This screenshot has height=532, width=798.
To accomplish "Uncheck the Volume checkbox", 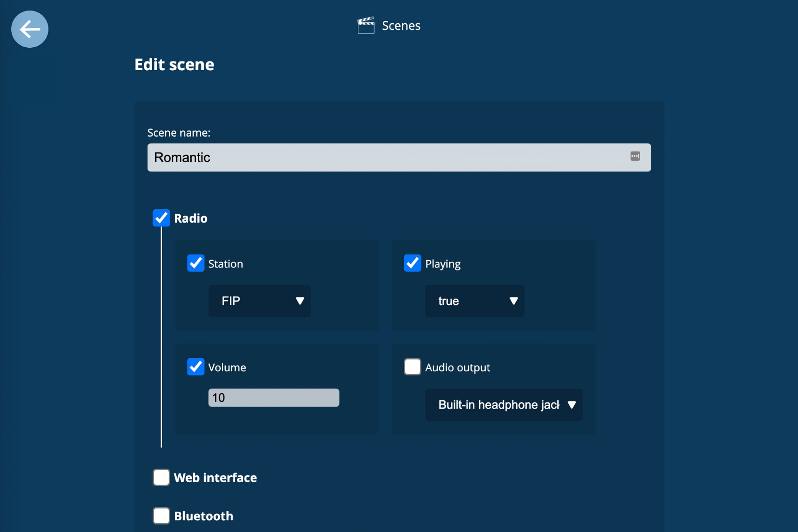I will click(195, 367).
